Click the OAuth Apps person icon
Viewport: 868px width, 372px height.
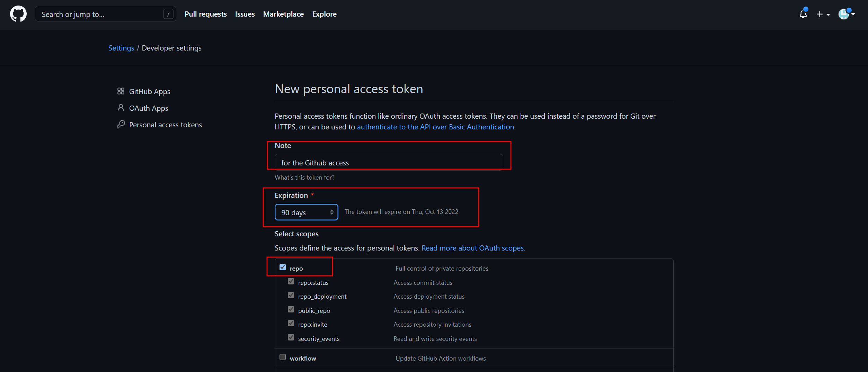click(121, 108)
